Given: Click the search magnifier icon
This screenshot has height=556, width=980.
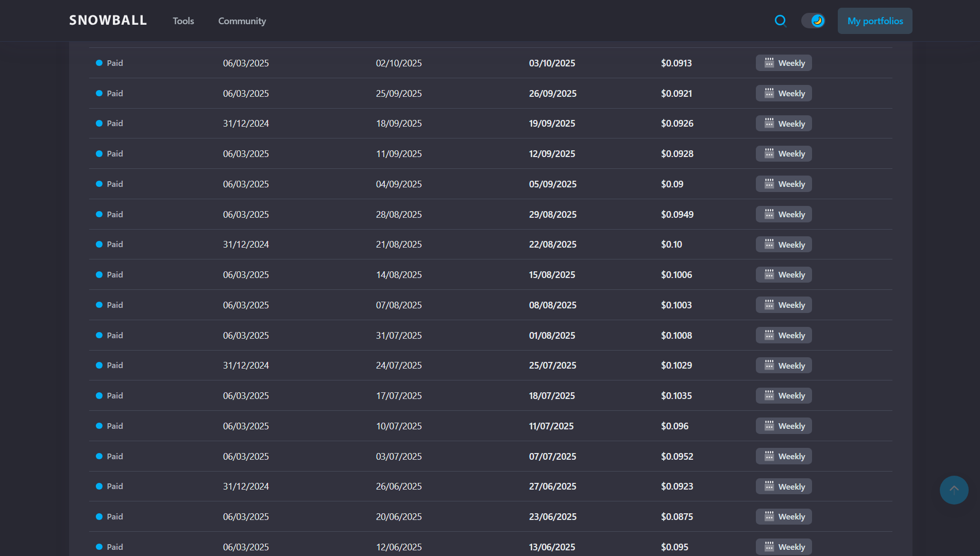Looking at the screenshot, I should tap(780, 21).
